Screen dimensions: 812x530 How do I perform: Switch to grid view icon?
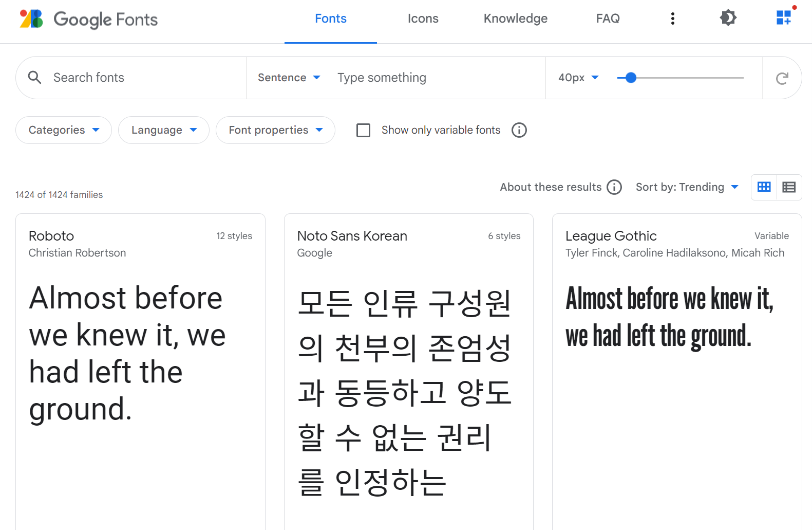pyautogui.click(x=764, y=187)
